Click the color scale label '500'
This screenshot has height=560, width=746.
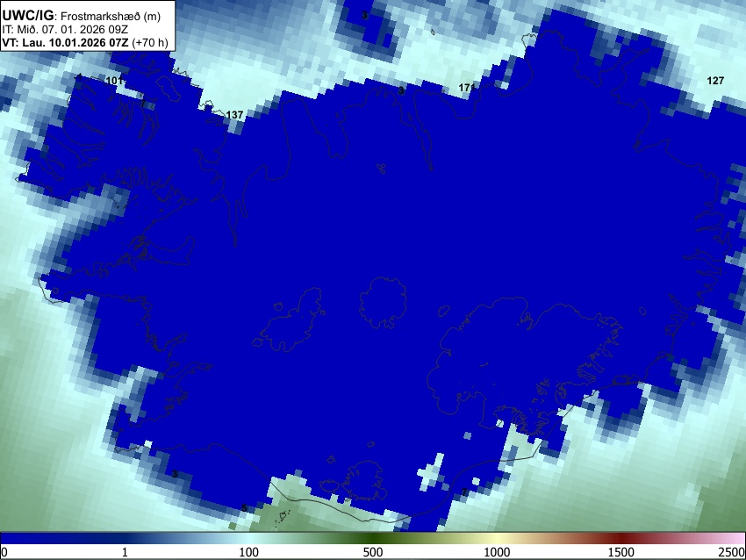coord(373,552)
